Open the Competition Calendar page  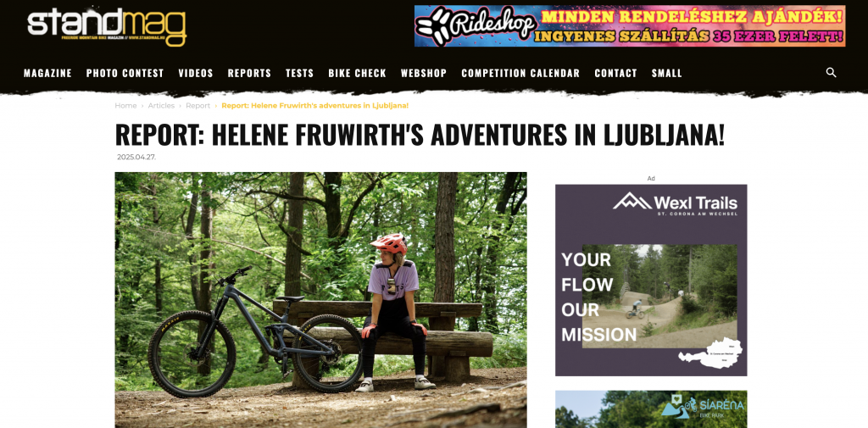[520, 73]
